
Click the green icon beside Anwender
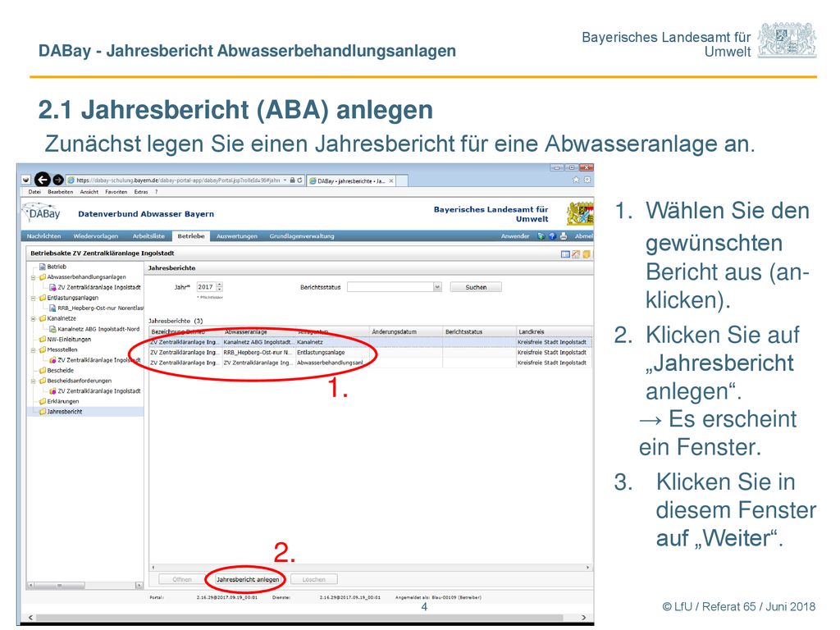[x=541, y=236]
